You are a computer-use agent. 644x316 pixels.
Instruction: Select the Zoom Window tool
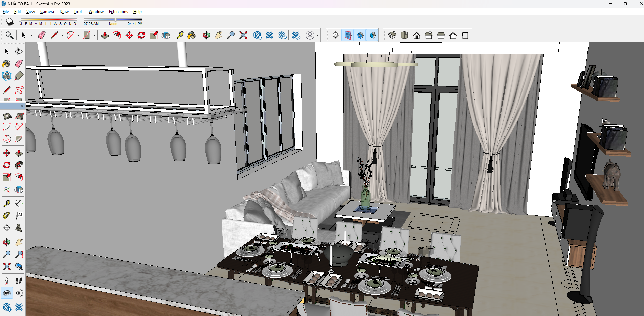[x=19, y=254]
